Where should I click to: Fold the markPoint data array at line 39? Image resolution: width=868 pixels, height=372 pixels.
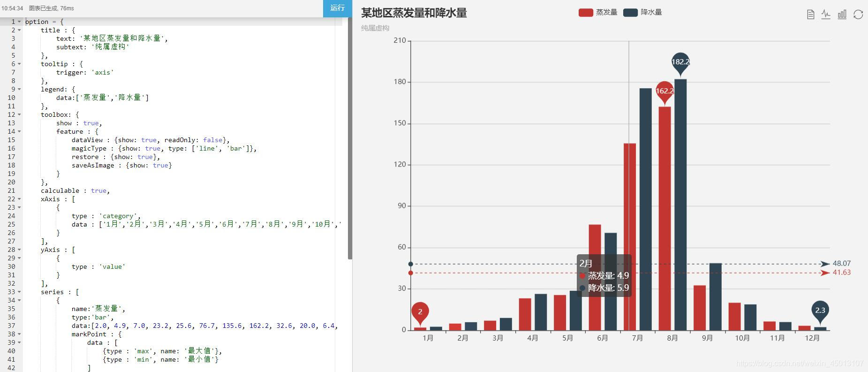[19, 342]
